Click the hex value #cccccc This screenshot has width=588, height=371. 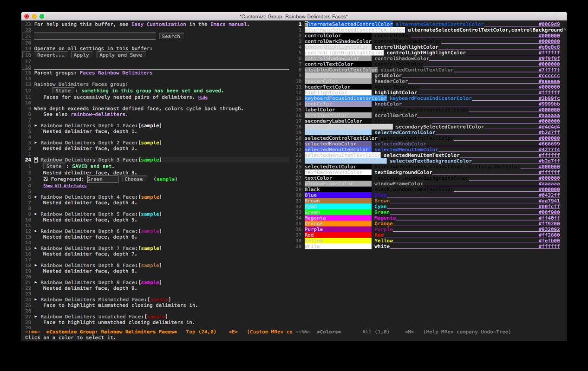pyautogui.click(x=549, y=76)
